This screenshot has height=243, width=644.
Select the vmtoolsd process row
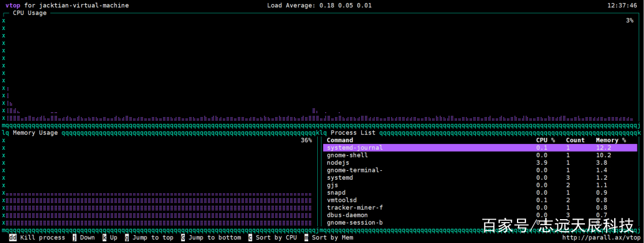(480, 200)
